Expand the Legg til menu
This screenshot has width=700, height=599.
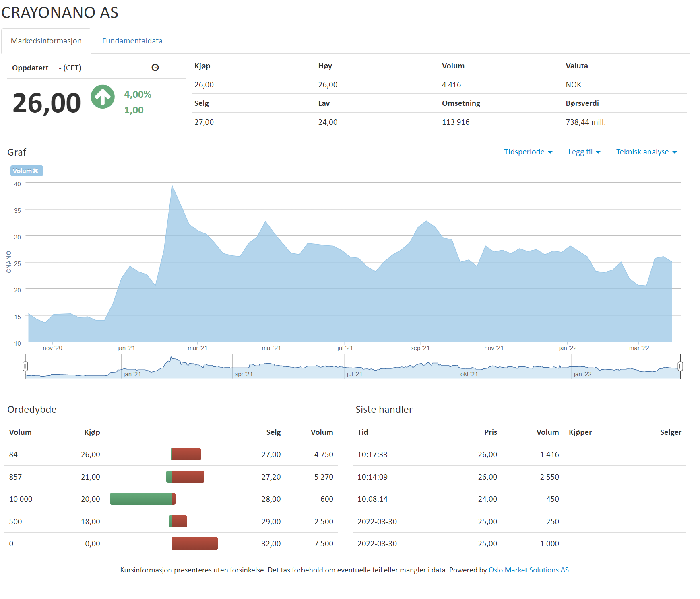(584, 152)
